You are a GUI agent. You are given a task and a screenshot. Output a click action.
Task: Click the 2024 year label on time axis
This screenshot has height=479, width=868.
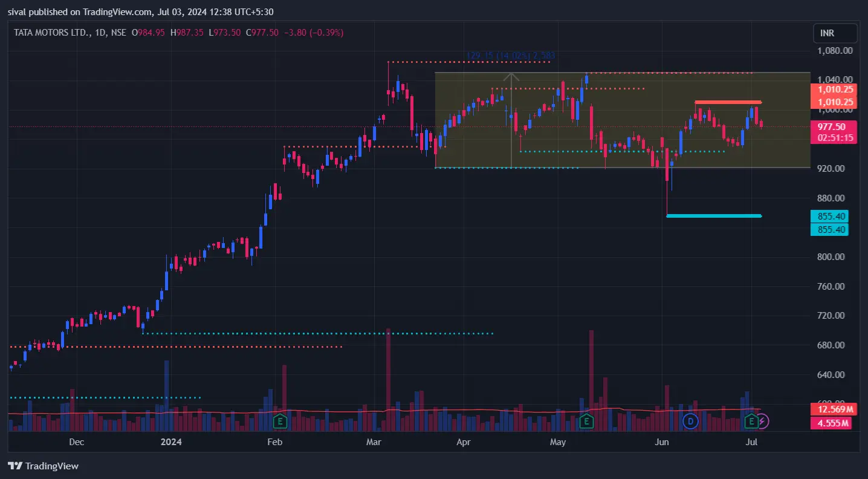tap(170, 442)
